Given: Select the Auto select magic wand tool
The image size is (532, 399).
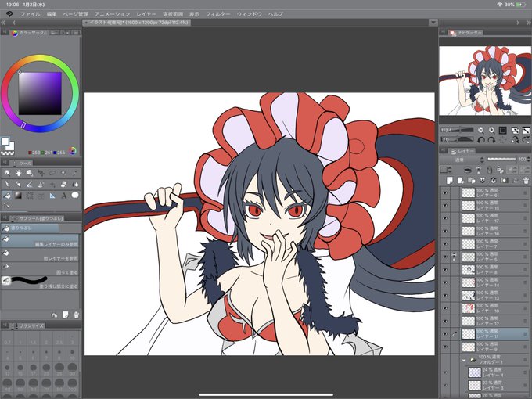Looking at the screenshot, I should 63,173.
